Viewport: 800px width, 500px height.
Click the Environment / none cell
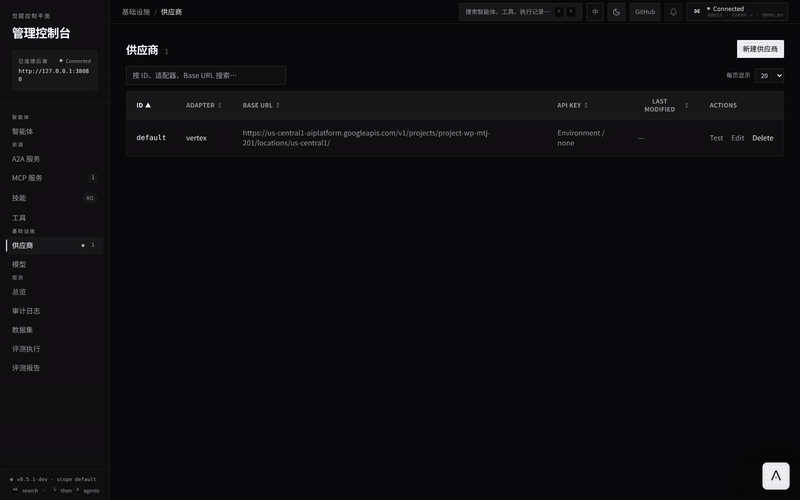pos(581,138)
